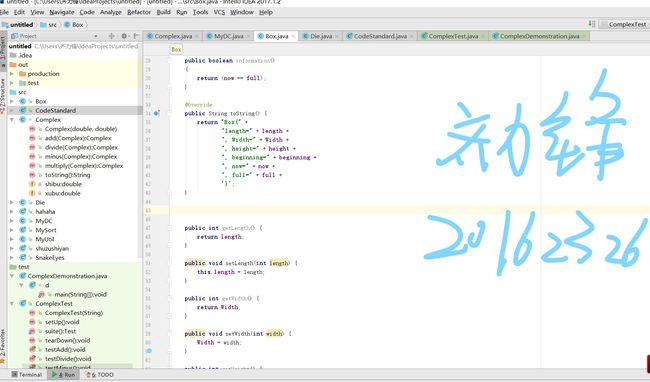Click the Box class breadcrumb label in editor
This screenshot has width=650, height=382.
(176, 49)
